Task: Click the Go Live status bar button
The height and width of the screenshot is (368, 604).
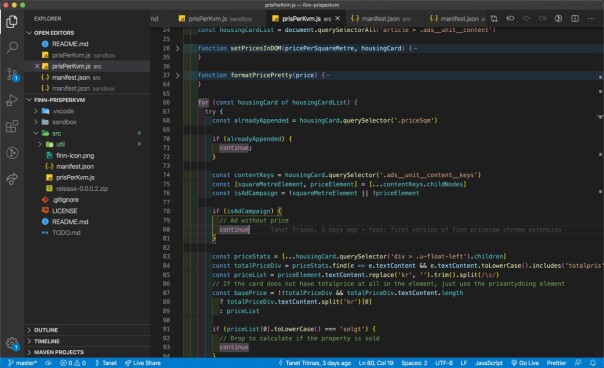Action: (525, 363)
